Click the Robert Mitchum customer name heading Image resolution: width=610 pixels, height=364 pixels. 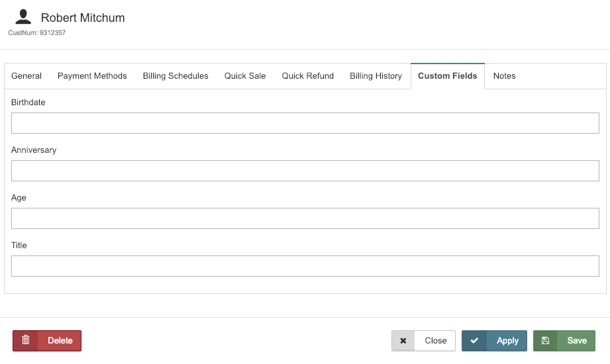(x=83, y=18)
